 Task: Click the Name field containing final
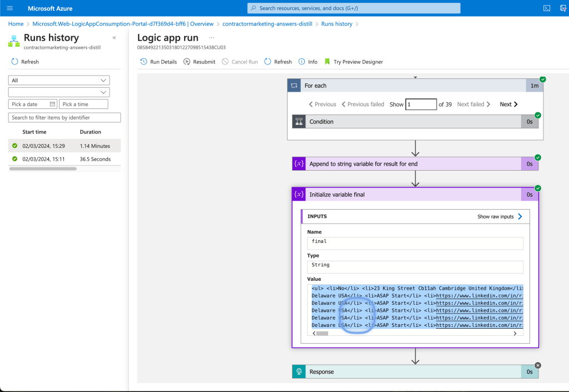tap(415, 244)
